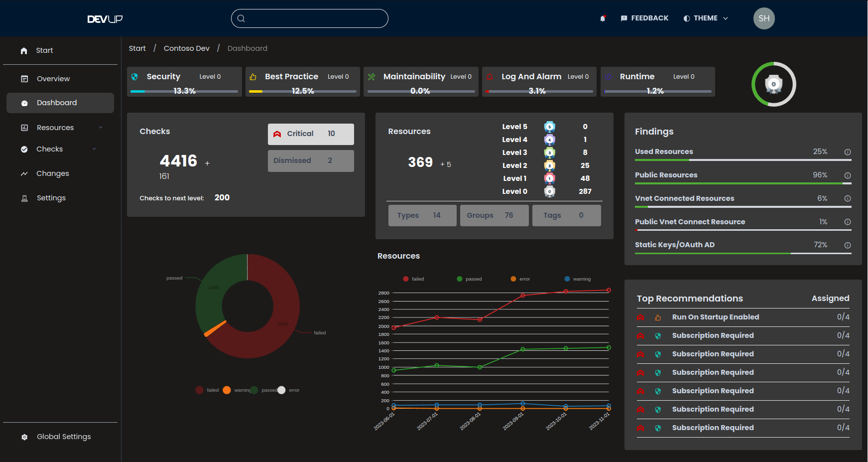Click the Critical 10 button
The width and height of the screenshot is (868, 462).
point(311,134)
